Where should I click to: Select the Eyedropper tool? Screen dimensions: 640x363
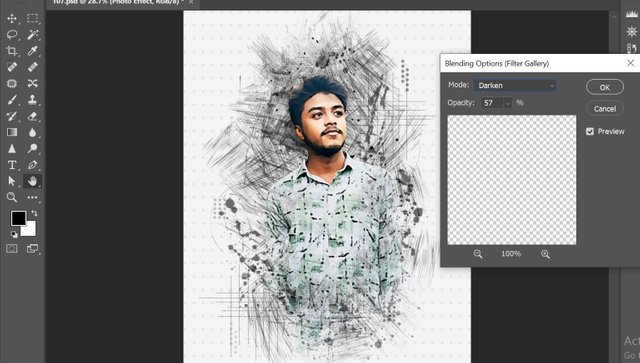(x=33, y=51)
